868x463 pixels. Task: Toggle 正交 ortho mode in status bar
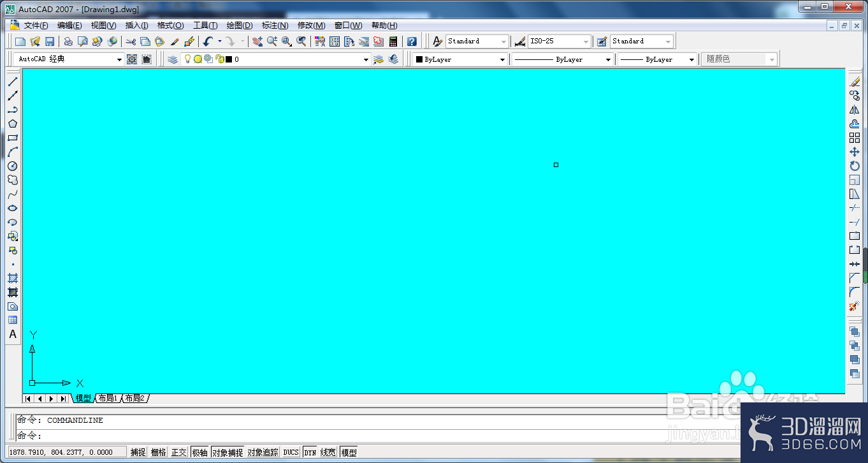(x=179, y=452)
